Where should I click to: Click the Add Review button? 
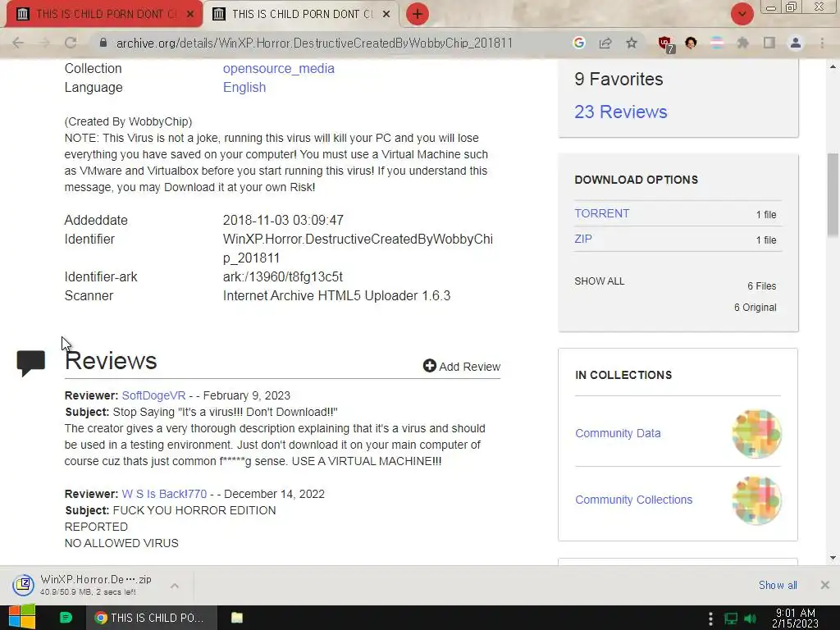click(462, 367)
